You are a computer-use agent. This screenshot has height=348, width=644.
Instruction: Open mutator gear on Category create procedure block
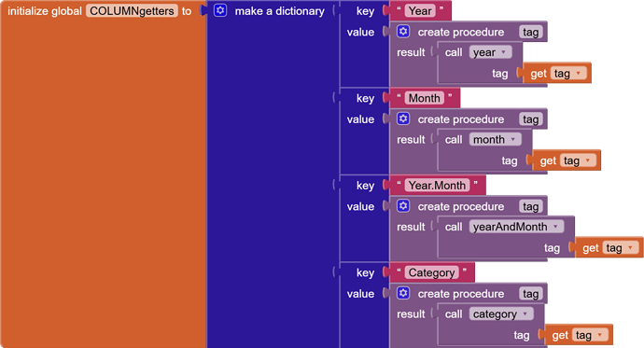(x=403, y=293)
